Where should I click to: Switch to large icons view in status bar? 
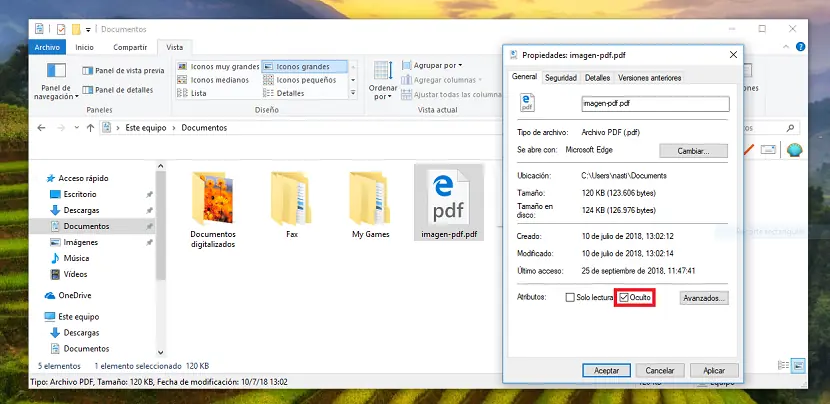[x=799, y=365]
